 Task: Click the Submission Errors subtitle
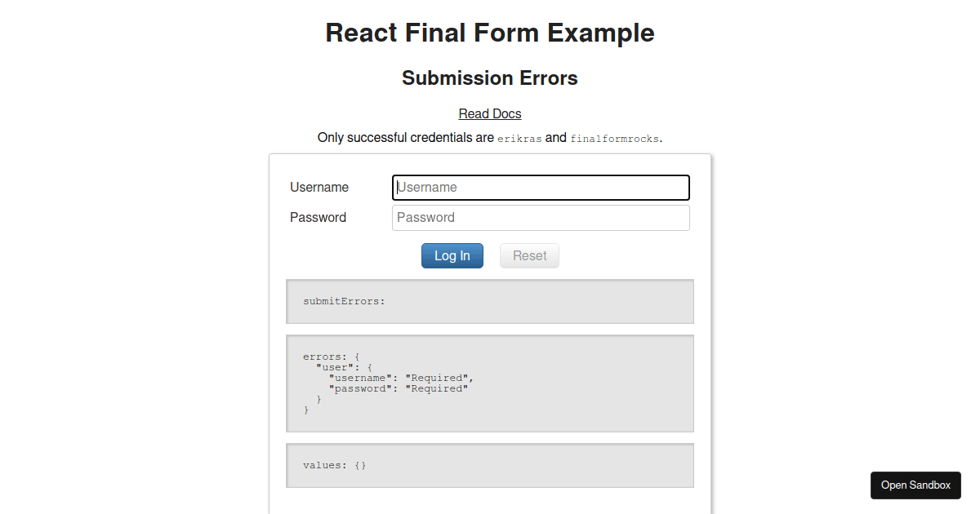489,78
